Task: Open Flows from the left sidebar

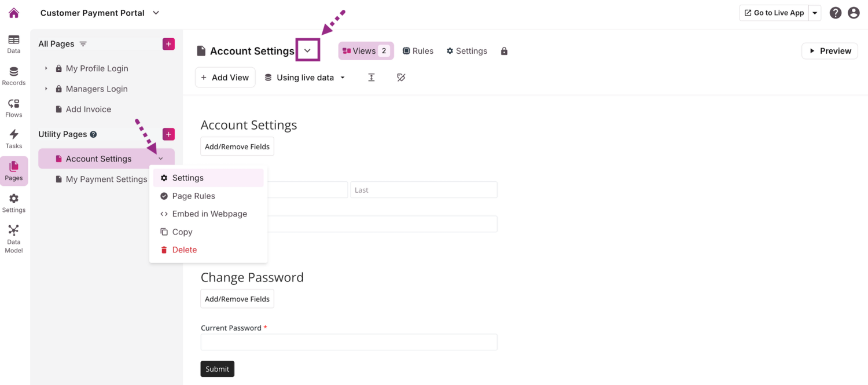Action: click(x=14, y=108)
